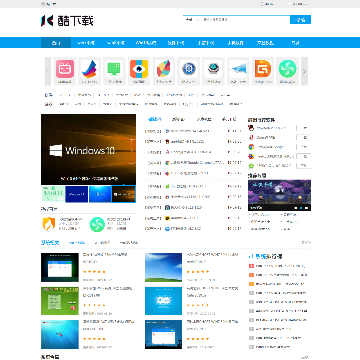Open the search category dropdown in search box
This screenshot has height=360, width=360.
pos(191,20)
